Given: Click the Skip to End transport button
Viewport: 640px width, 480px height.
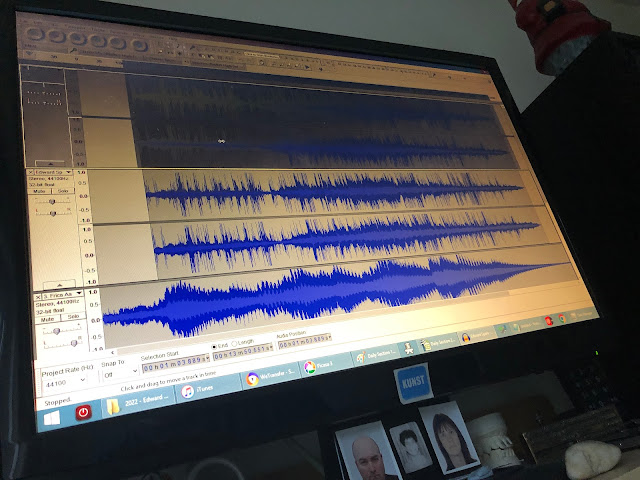Looking at the screenshot, I should pyautogui.click(x=118, y=43).
